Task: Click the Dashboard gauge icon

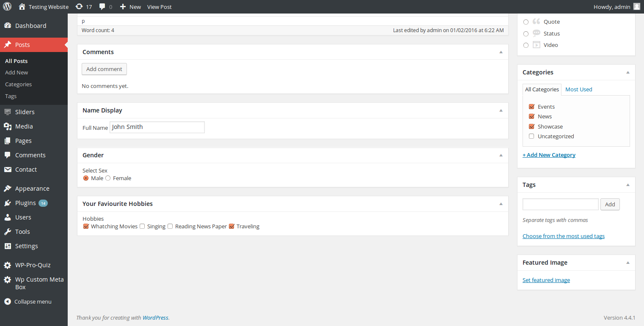Action: pyautogui.click(x=8, y=25)
